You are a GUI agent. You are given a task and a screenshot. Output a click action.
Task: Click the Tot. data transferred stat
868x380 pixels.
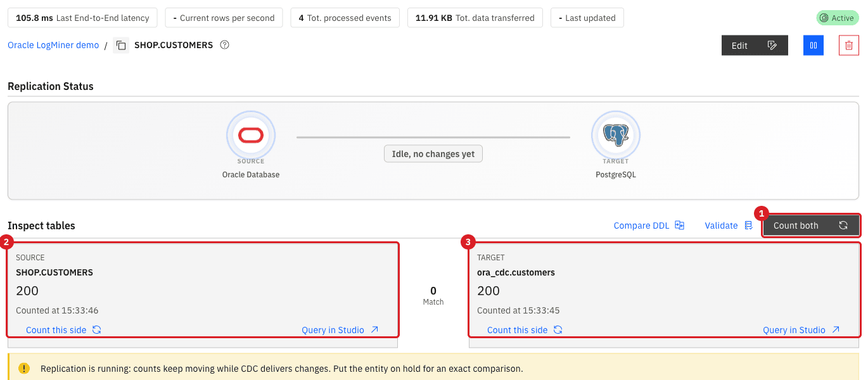click(x=475, y=18)
